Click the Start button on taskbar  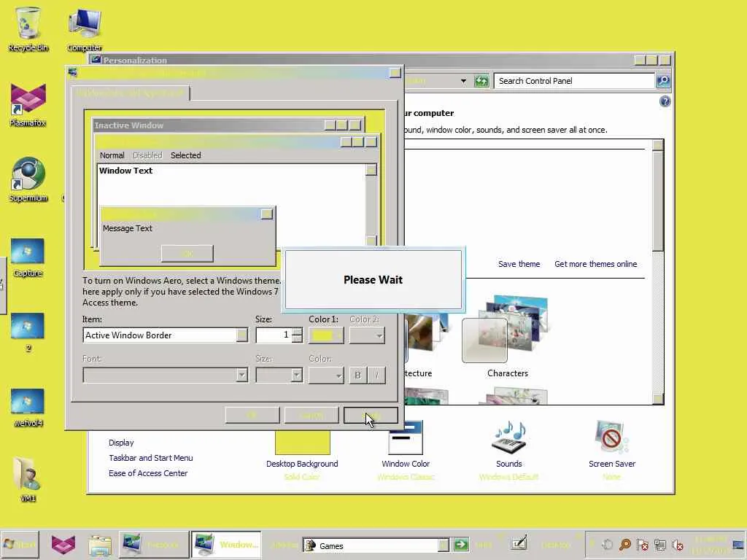click(x=20, y=544)
